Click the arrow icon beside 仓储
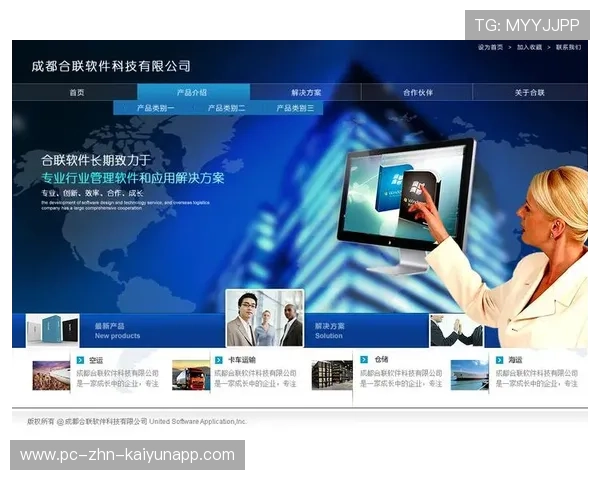This screenshot has height=480, width=600. (x=364, y=359)
